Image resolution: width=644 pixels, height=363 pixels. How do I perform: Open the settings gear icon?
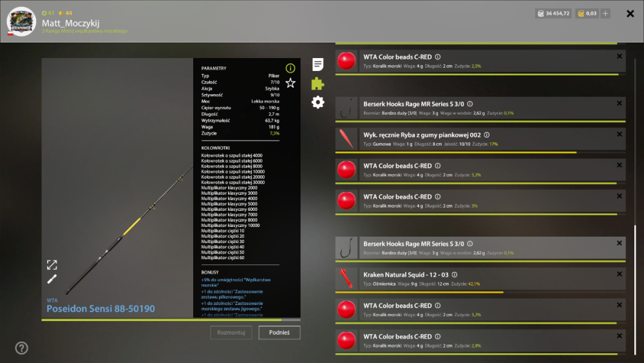(x=317, y=102)
